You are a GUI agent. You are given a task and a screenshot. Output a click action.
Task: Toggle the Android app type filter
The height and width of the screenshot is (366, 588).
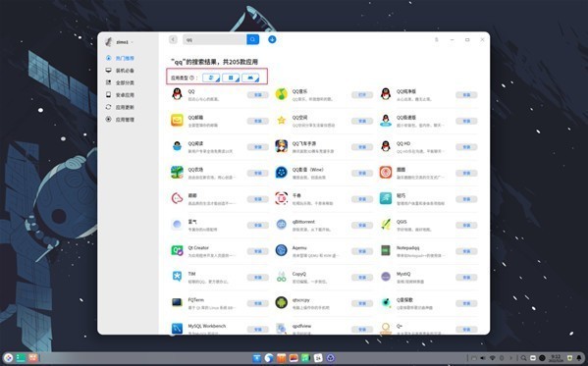pos(250,78)
